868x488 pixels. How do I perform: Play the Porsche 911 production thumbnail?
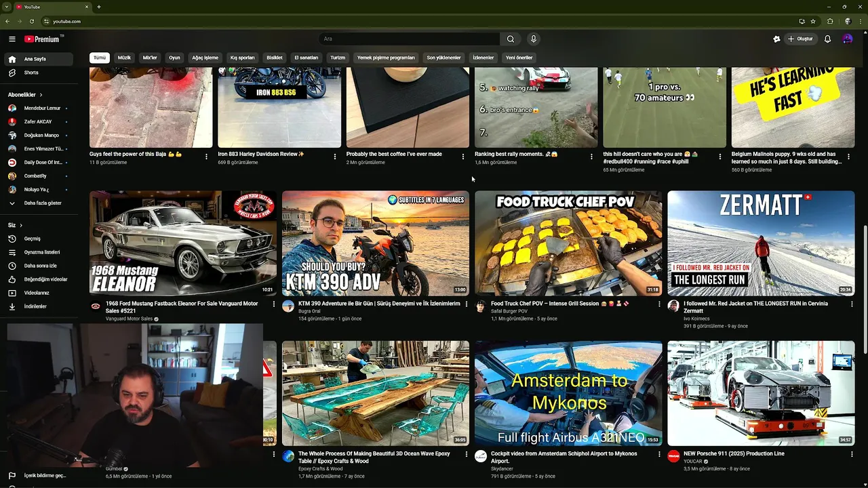point(761,393)
